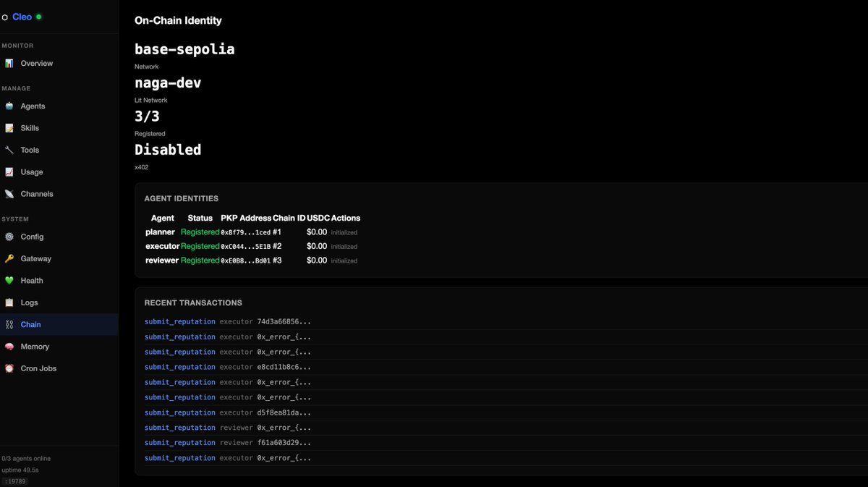The image size is (868, 487).
Task: Open the d5f8ea81da... transaction hash
Action: [x=284, y=412]
